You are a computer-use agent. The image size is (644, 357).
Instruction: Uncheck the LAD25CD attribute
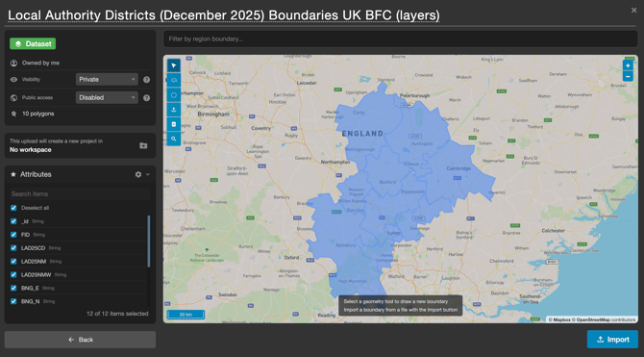coord(13,248)
